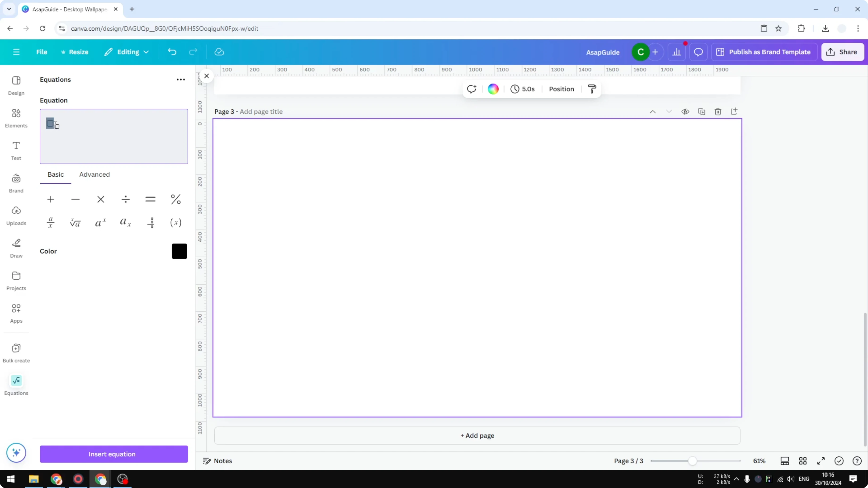Duplicate the page using the copy icon
The height and width of the screenshot is (488, 868).
coord(701,111)
